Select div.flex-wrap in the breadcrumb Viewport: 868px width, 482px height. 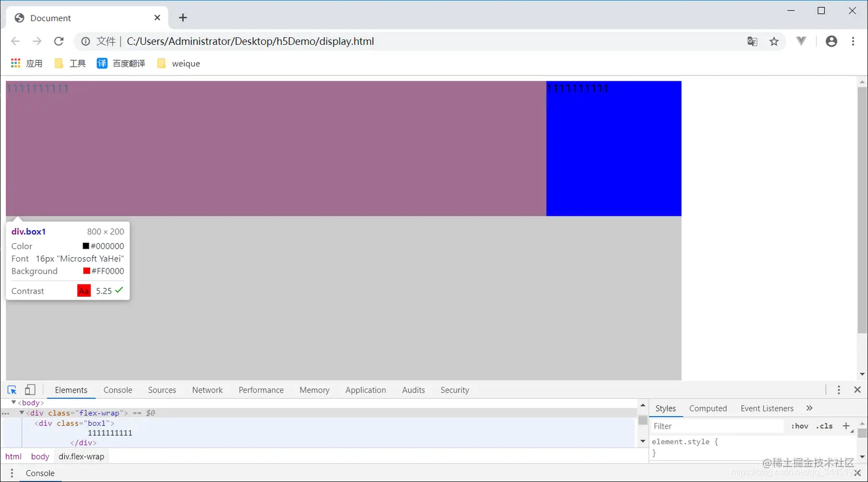(x=82, y=457)
